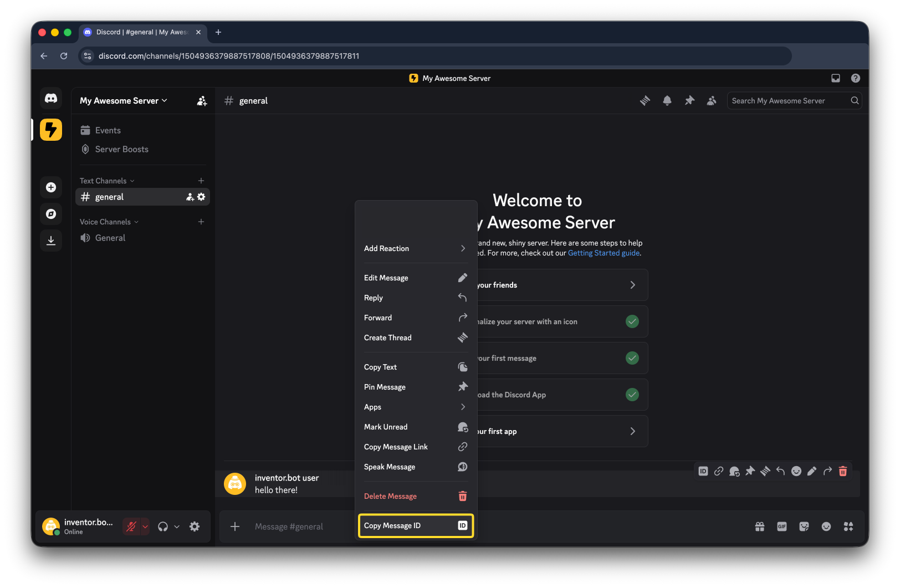Collapse the Text Channels category

107,181
